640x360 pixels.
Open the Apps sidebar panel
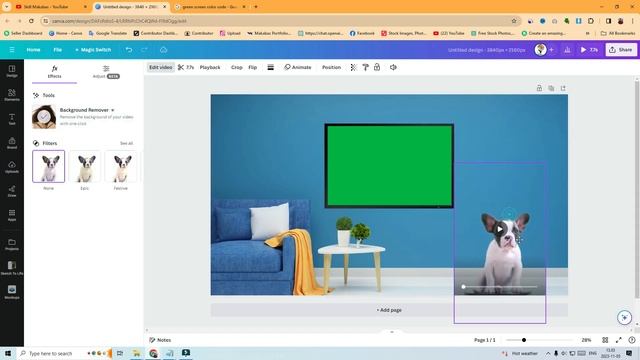point(12,215)
